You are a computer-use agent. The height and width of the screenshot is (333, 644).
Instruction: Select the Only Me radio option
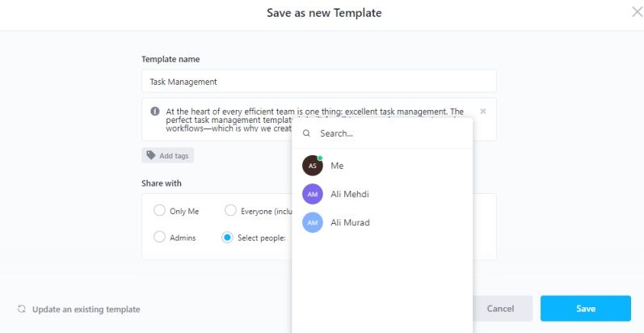pos(159,211)
